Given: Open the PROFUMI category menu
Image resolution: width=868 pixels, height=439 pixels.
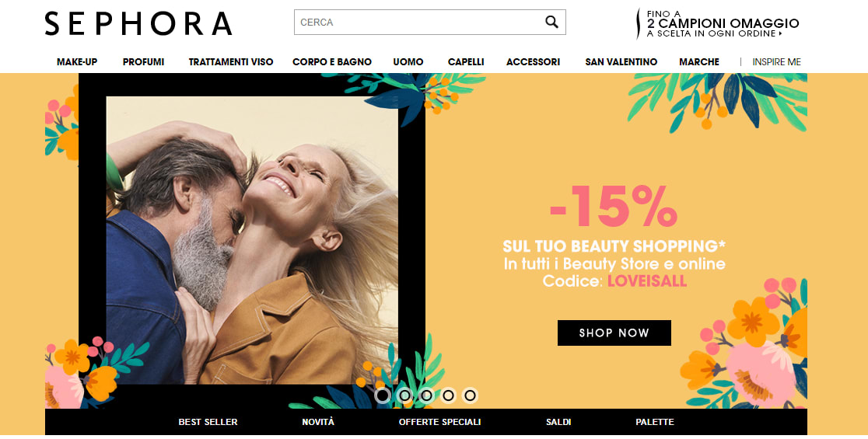Looking at the screenshot, I should click(x=143, y=62).
